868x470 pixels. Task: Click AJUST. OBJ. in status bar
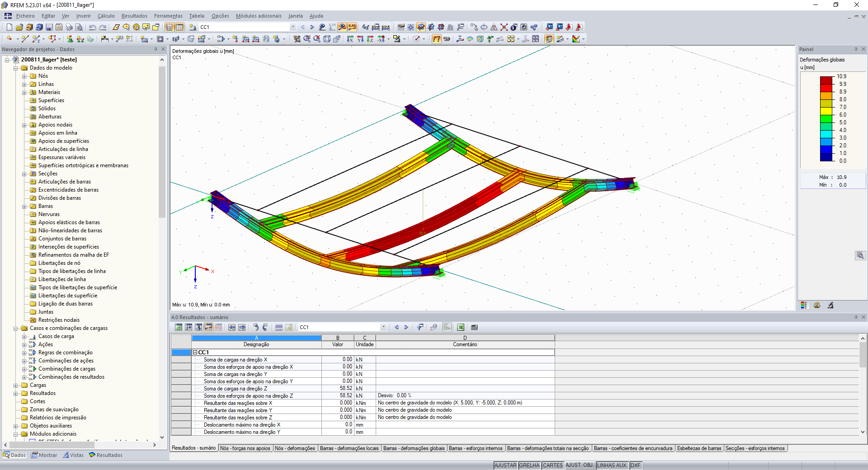580,465
